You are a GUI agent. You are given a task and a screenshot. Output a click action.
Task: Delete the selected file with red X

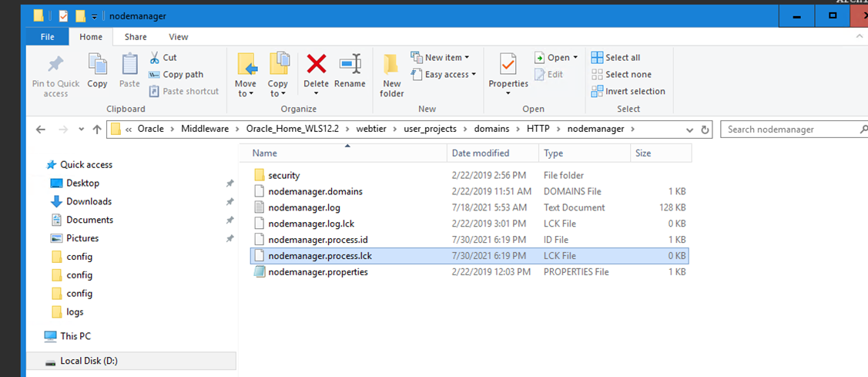[x=317, y=64]
